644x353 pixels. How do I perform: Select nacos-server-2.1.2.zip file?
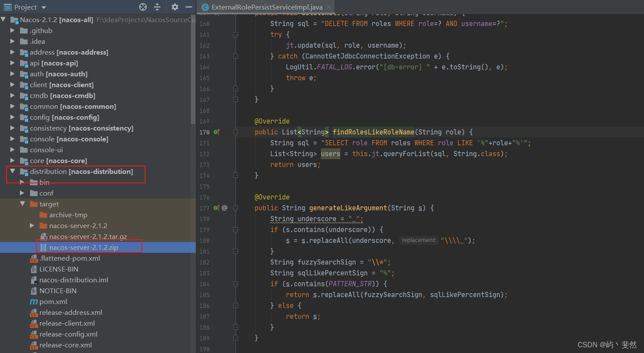click(x=84, y=247)
